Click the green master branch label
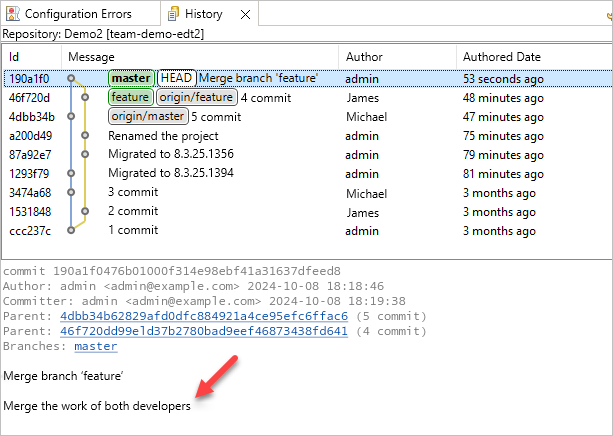Viewport: 613px width, 436px height. [x=131, y=78]
